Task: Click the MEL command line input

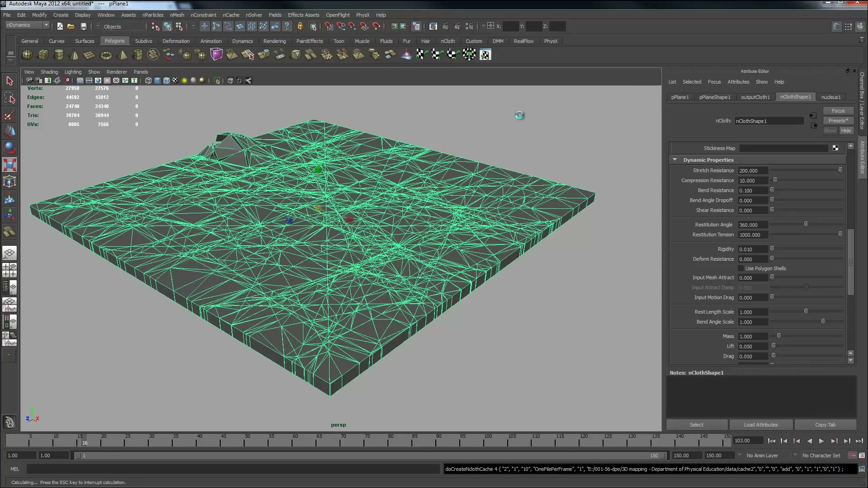Action: click(233, 469)
